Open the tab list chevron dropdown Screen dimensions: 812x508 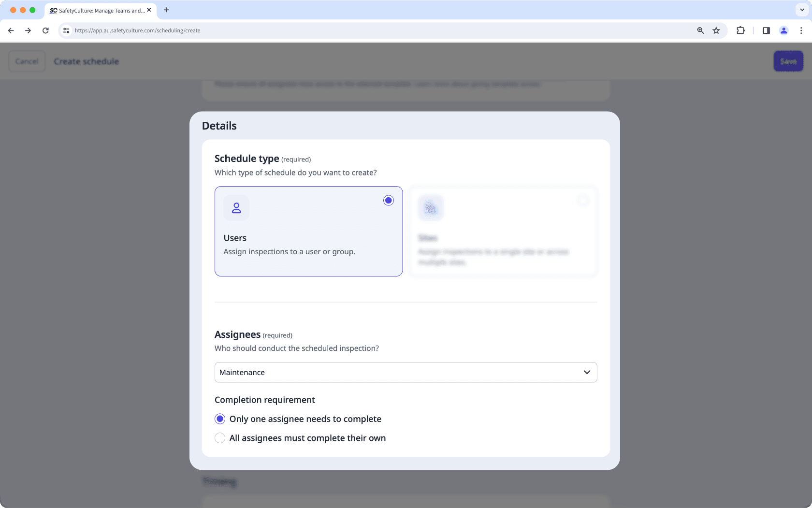(801, 10)
